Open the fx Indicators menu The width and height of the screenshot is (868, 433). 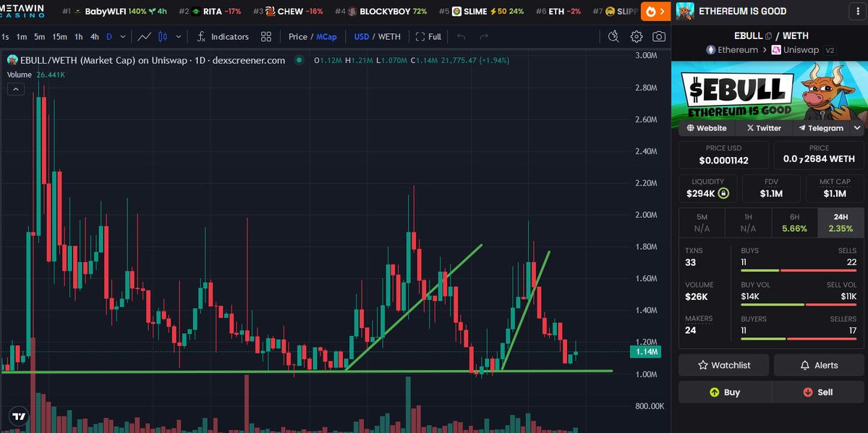pyautogui.click(x=223, y=36)
